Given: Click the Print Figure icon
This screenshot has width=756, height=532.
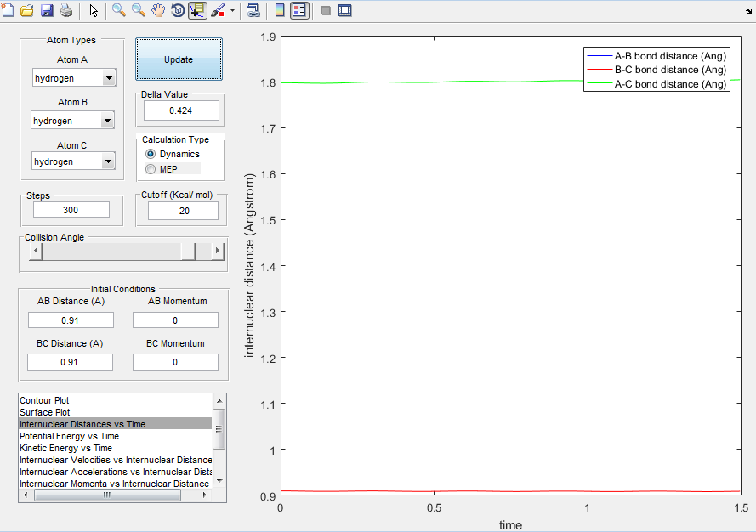Looking at the screenshot, I should (x=65, y=11).
